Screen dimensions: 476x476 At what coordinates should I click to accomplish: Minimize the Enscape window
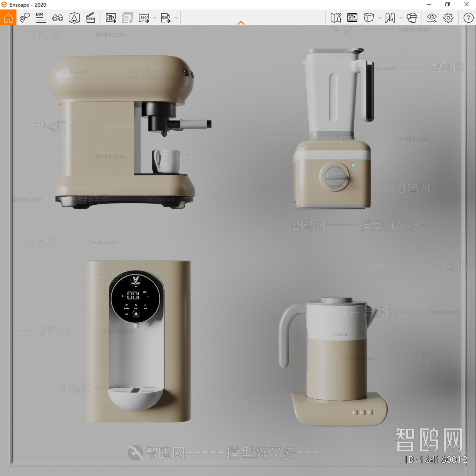coord(429,4)
